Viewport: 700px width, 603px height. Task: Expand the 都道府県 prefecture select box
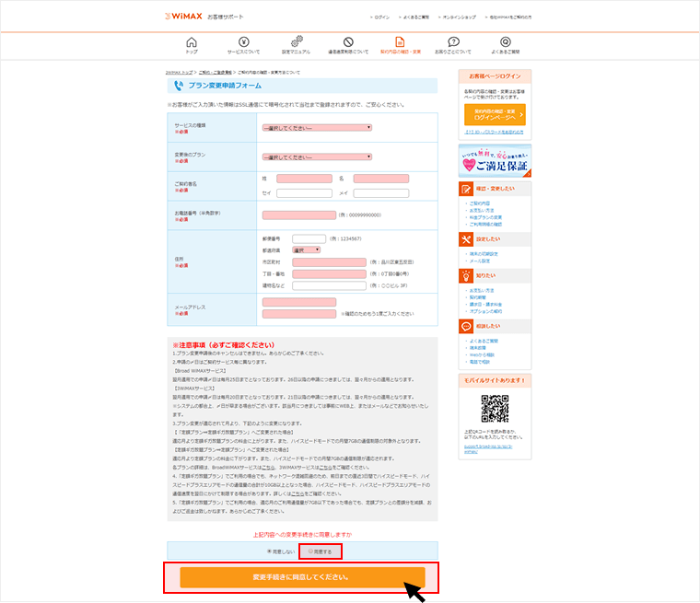click(306, 249)
